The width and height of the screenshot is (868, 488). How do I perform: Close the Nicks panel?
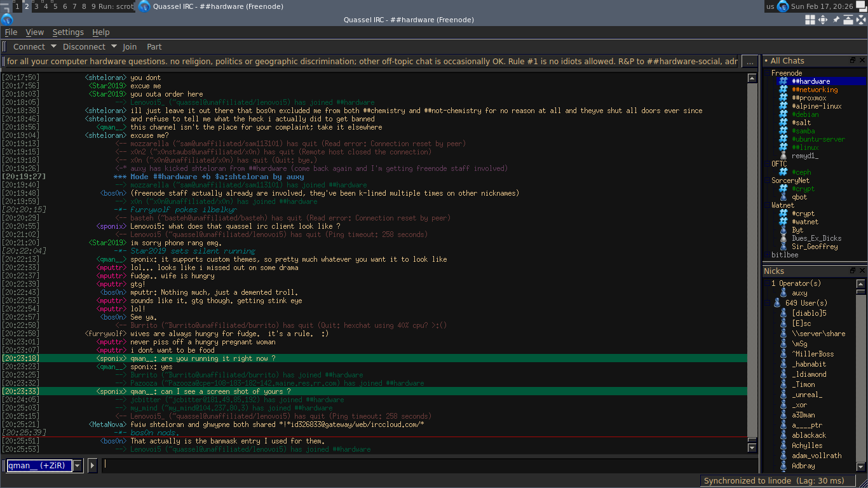(862, 271)
